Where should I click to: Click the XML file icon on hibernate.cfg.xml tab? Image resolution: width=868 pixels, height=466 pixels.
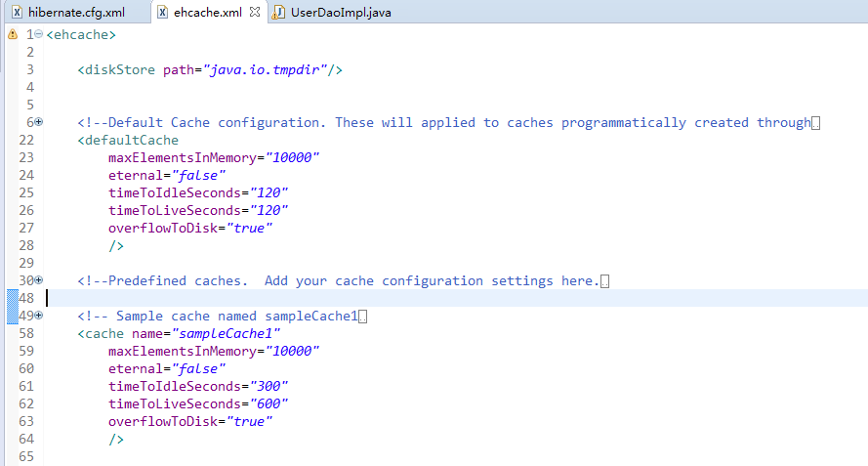click(x=18, y=12)
